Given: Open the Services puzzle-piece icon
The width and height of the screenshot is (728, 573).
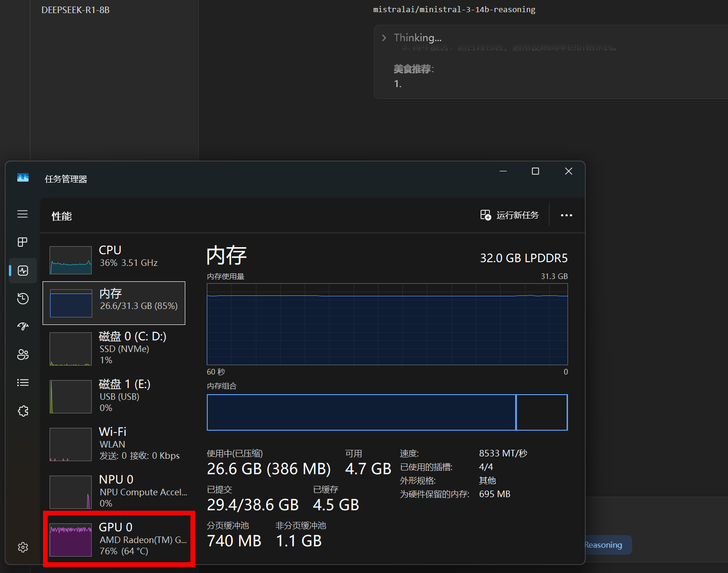Looking at the screenshot, I should coord(22,411).
